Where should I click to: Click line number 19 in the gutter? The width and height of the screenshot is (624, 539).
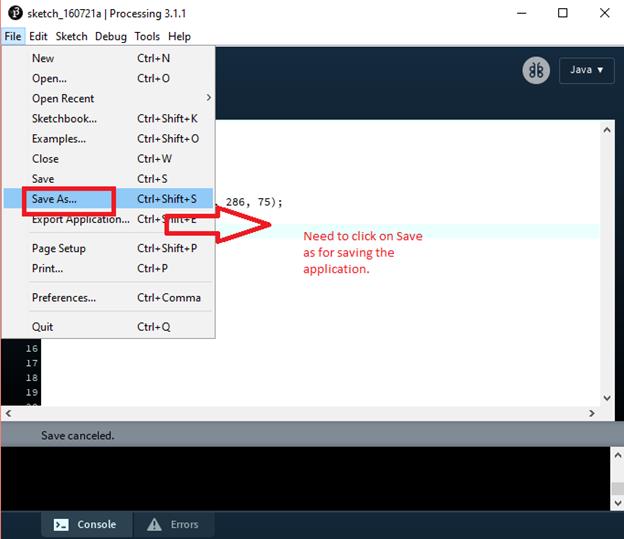32,393
